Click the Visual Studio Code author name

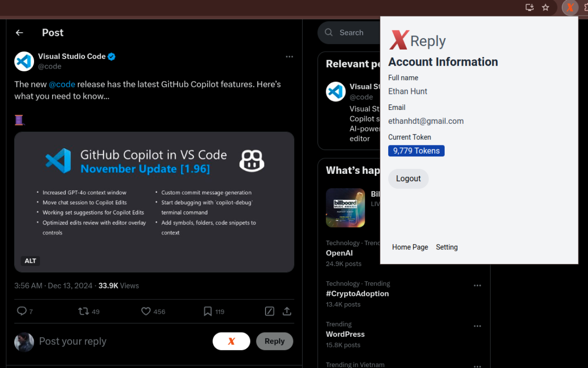pos(72,56)
